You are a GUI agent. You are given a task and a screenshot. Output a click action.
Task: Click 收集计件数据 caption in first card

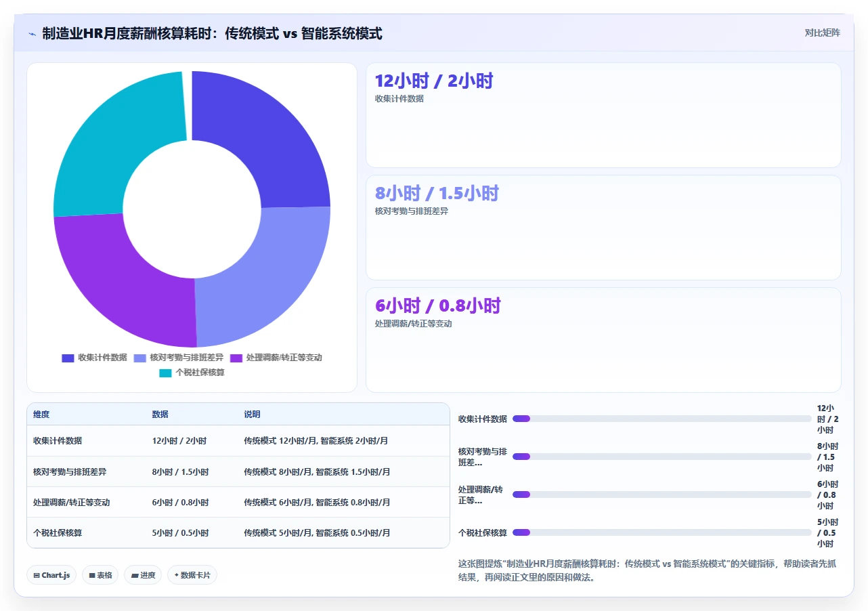pos(399,99)
